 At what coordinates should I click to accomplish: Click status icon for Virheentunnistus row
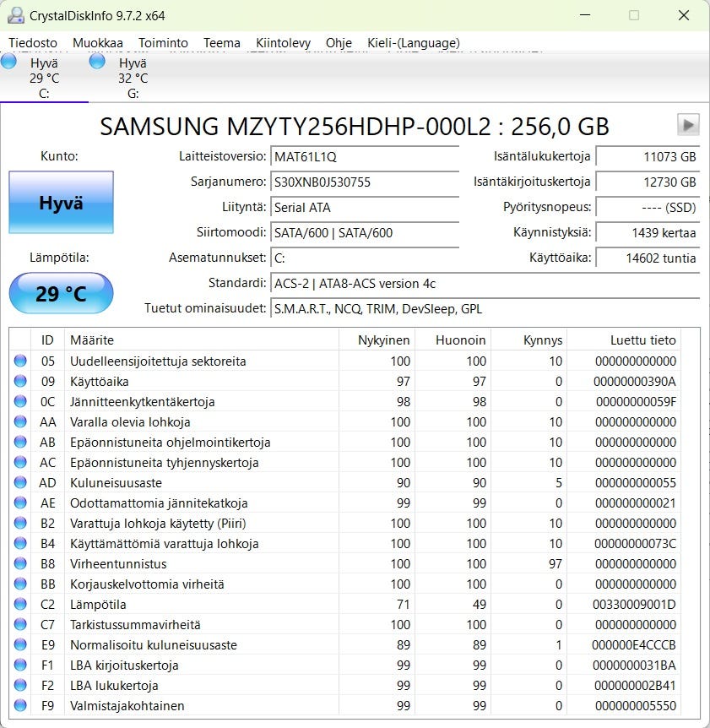20,564
